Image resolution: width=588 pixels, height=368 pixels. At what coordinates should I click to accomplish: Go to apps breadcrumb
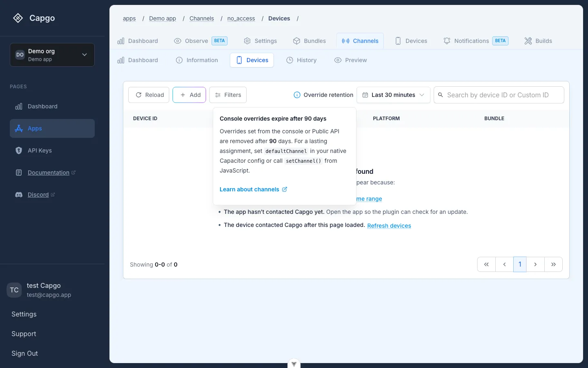coord(129,18)
